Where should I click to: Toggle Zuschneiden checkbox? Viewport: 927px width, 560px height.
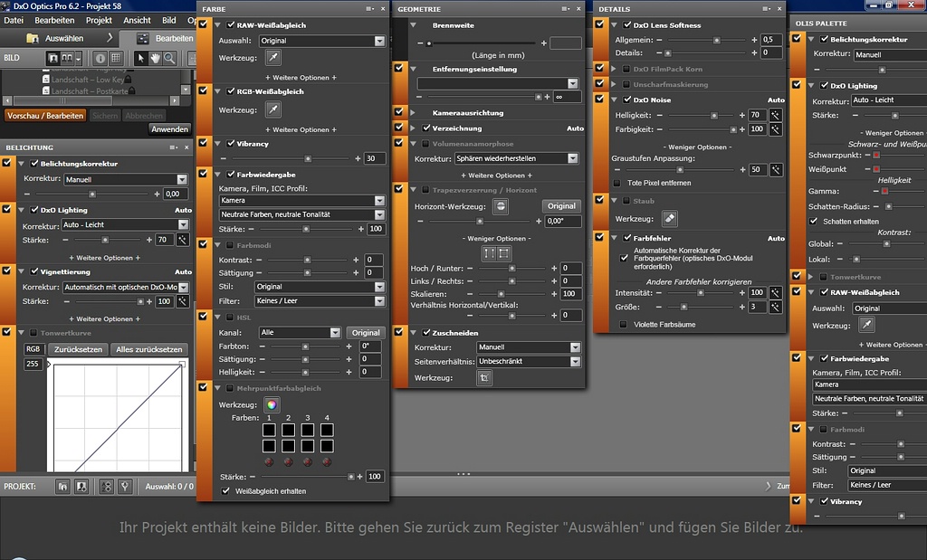click(x=426, y=333)
